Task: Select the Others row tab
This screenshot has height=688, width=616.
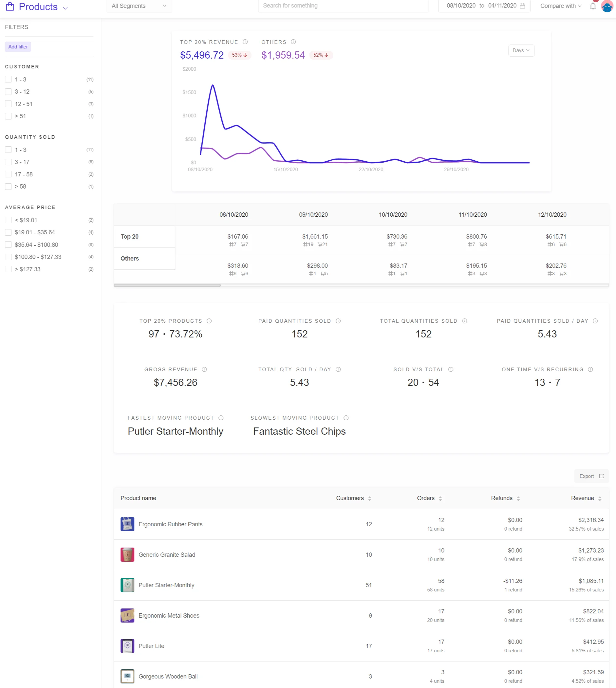Action: (x=144, y=259)
